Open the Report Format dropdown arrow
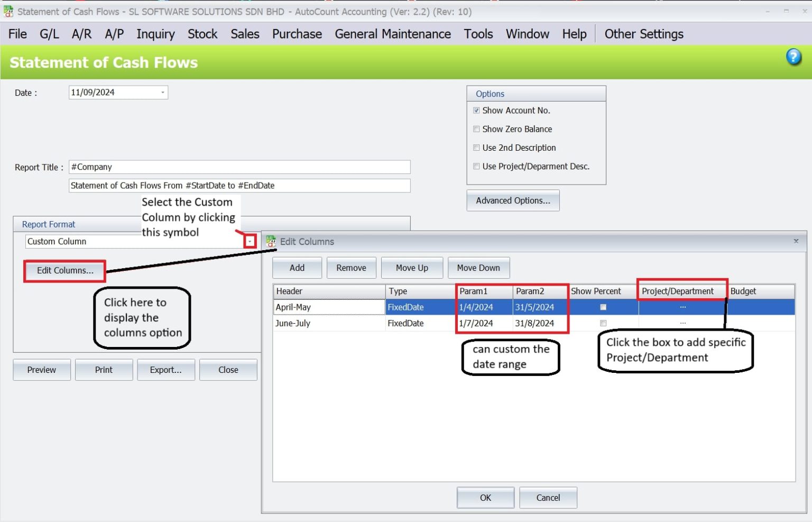812x522 pixels. 250,241
